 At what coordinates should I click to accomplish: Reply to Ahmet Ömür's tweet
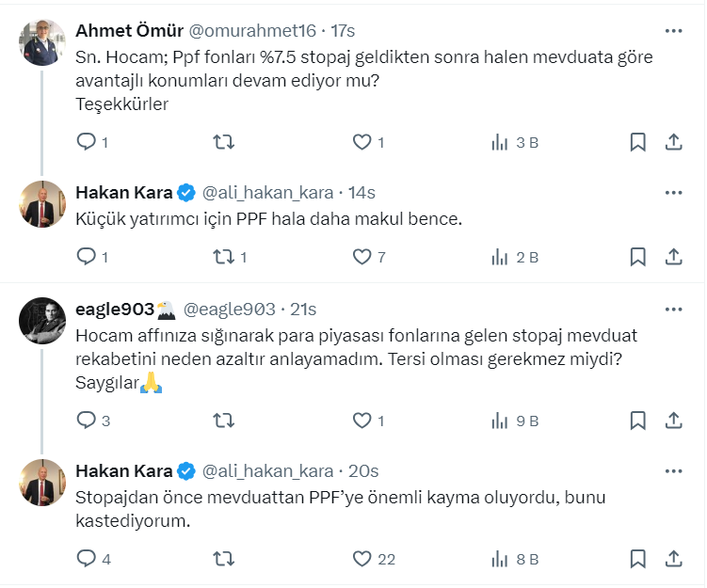86,142
